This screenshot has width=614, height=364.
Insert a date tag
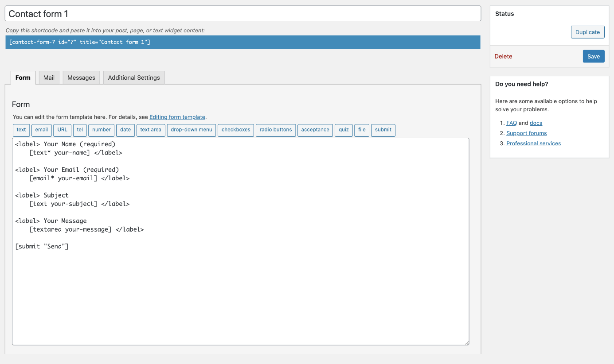point(125,130)
